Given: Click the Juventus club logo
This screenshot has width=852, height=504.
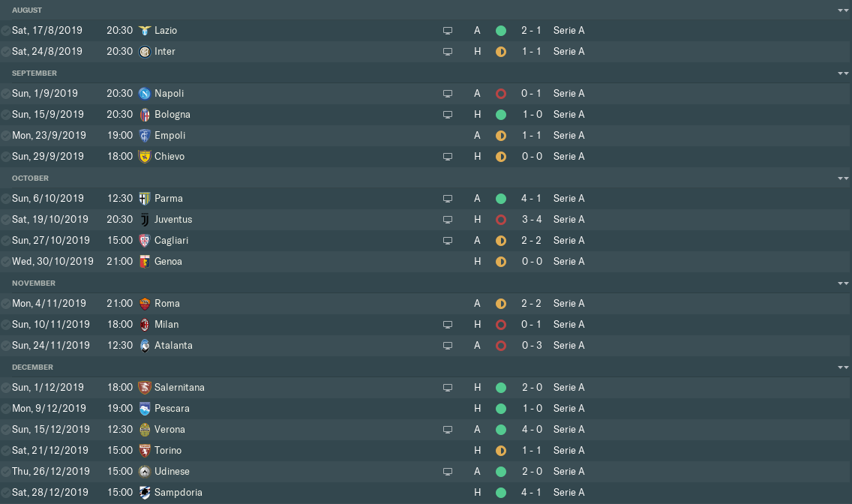Looking at the screenshot, I should tap(145, 220).
